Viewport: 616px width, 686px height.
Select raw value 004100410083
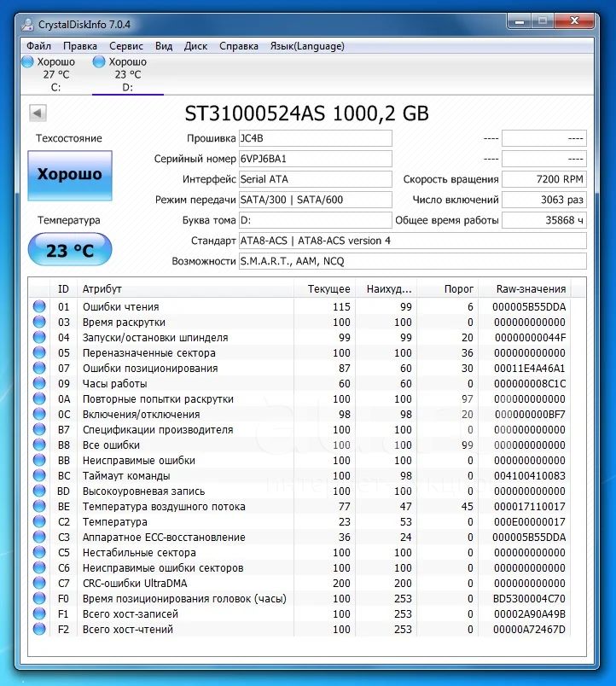(x=529, y=475)
